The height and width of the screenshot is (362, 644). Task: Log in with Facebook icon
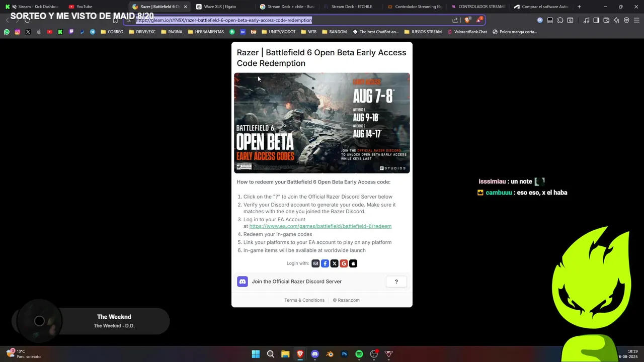pos(325,263)
